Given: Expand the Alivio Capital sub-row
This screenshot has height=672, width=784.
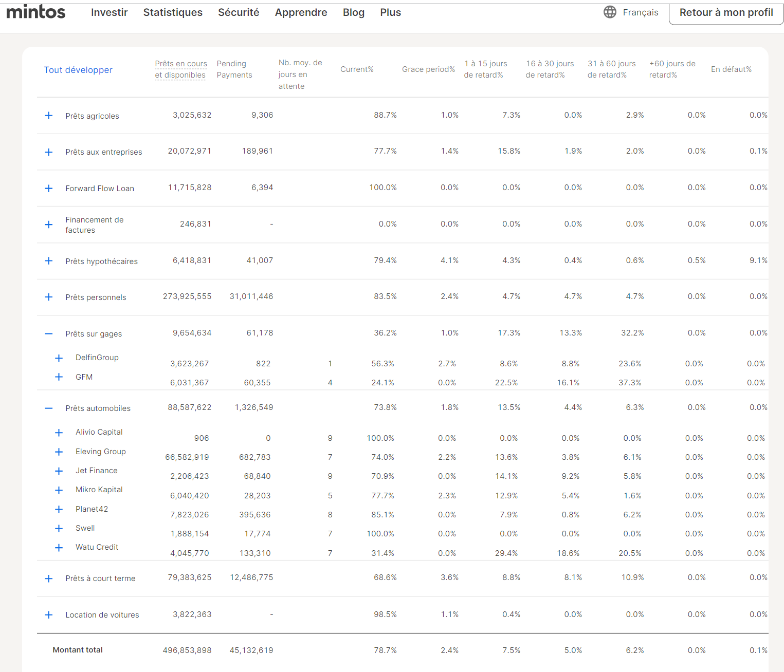Looking at the screenshot, I should point(59,433).
